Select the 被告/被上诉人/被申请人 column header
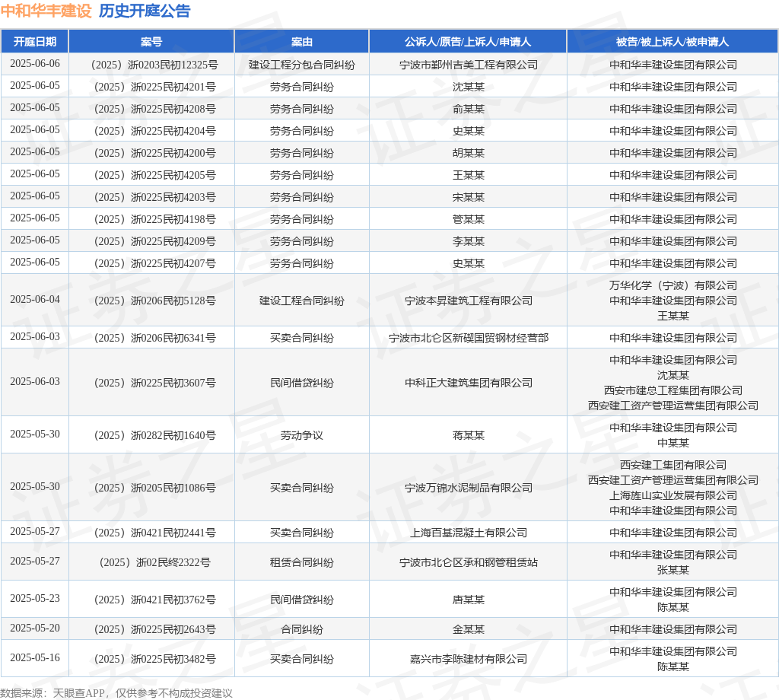Viewport: 779px width, 700px height. pyautogui.click(x=672, y=42)
